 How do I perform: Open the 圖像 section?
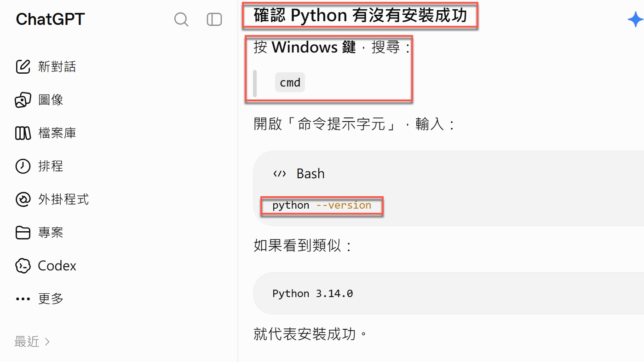click(51, 100)
